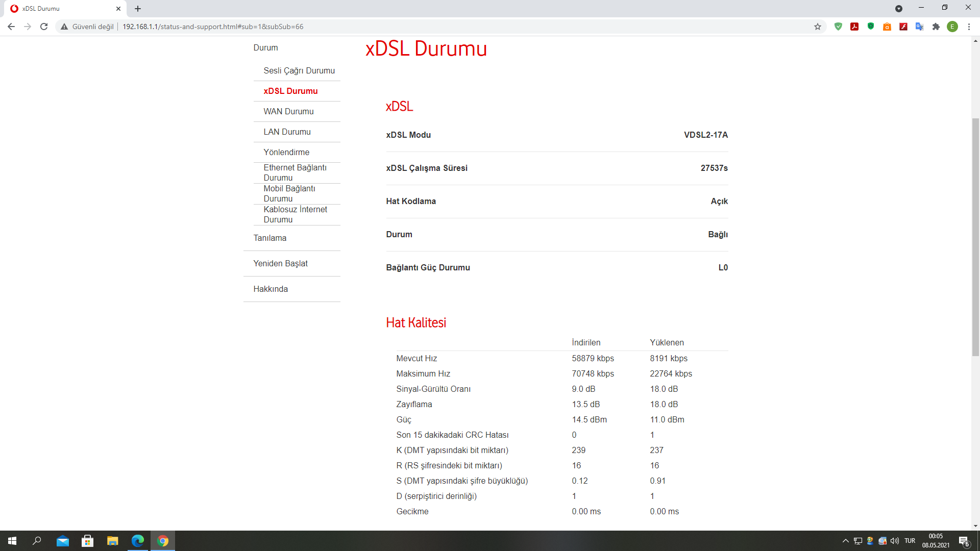Click the back navigation arrow
Image resolution: width=980 pixels, height=551 pixels.
tap(11, 27)
